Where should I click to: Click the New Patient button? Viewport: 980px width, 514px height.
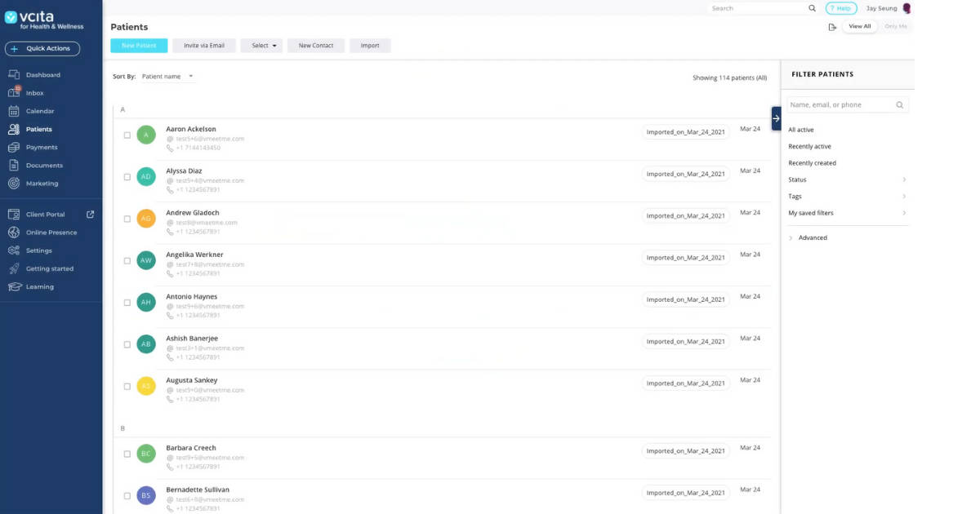click(138, 45)
